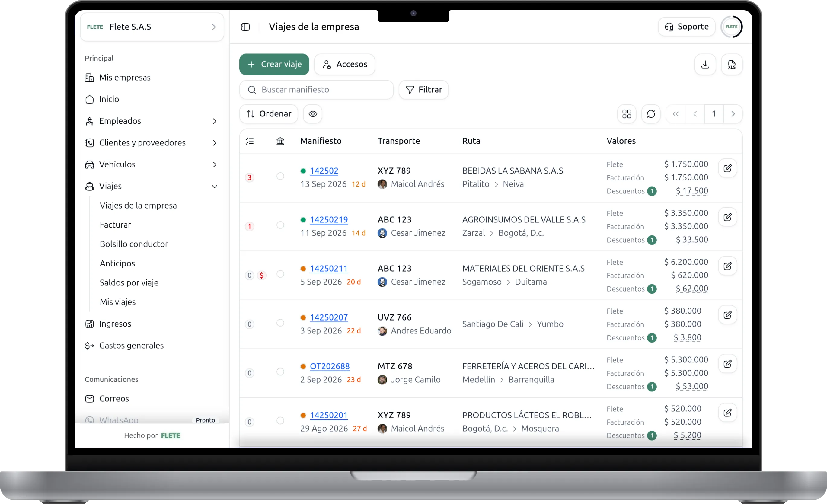Open the Flete S.A.S company switcher
The image size is (827, 504).
[x=152, y=27]
